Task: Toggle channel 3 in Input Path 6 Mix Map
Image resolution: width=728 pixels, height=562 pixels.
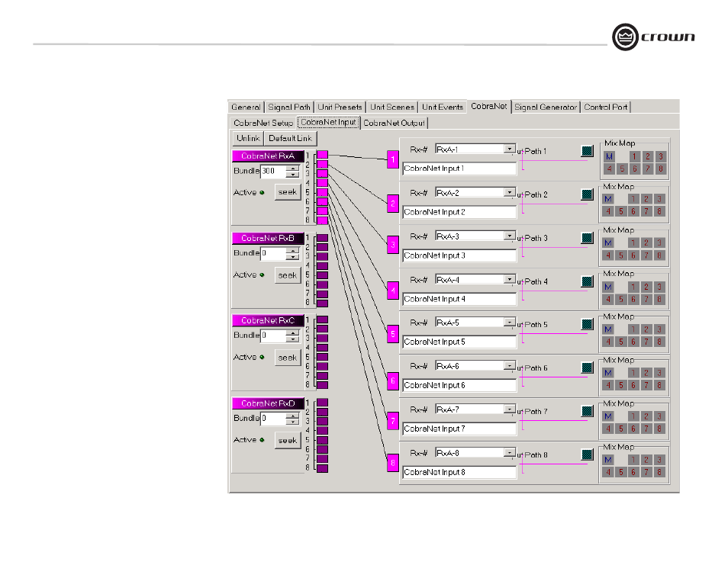Action: tap(659, 373)
